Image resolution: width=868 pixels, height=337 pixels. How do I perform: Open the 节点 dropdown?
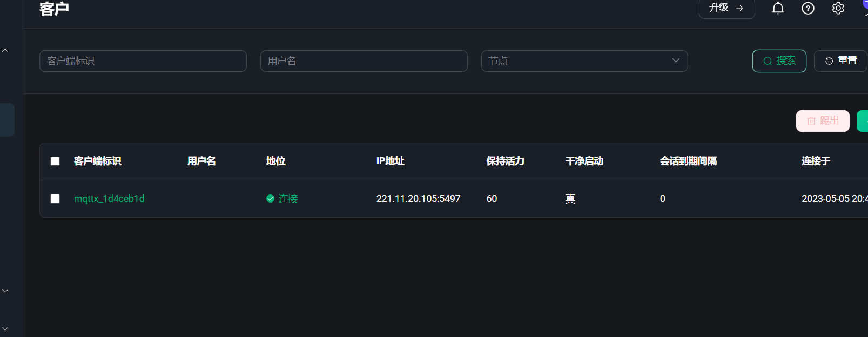coord(584,61)
